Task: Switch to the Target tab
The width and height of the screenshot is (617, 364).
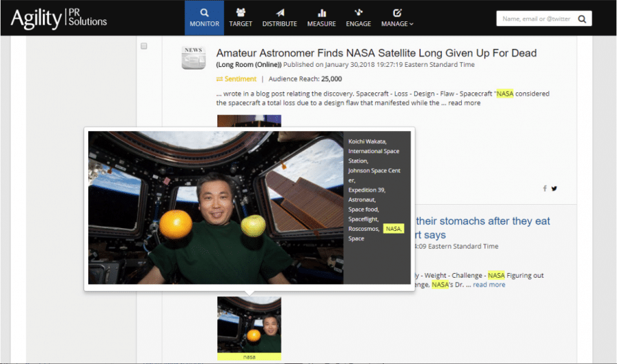Action: pos(241,18)
